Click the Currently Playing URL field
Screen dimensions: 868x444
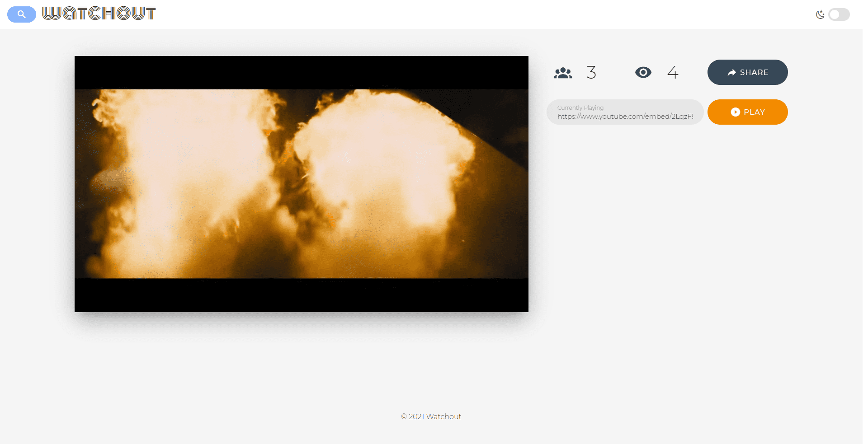pos(625,112)
